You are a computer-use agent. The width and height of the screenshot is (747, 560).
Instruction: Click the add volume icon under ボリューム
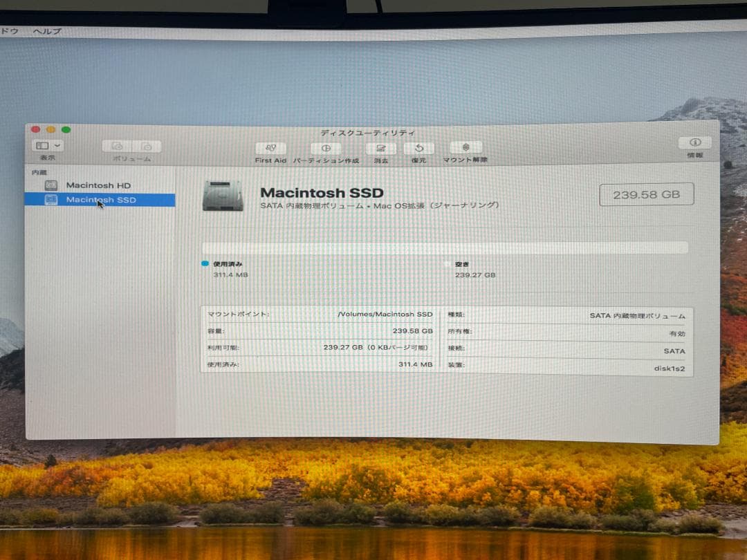point(116,145)
